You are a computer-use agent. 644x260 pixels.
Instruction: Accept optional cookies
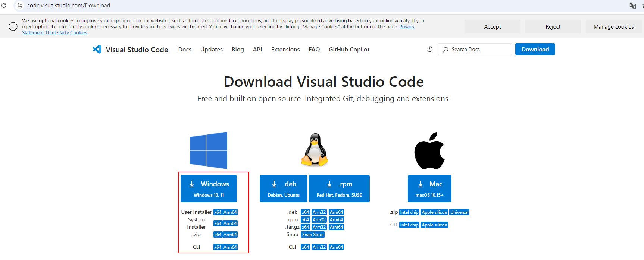[x=493, y=26]
